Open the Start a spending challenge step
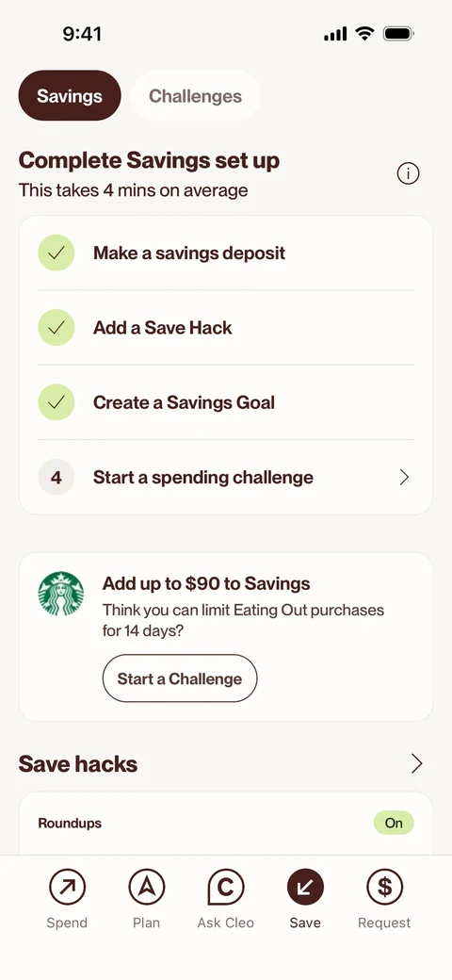The width and height of the screenshot is (452, 980). coord(226,478)
